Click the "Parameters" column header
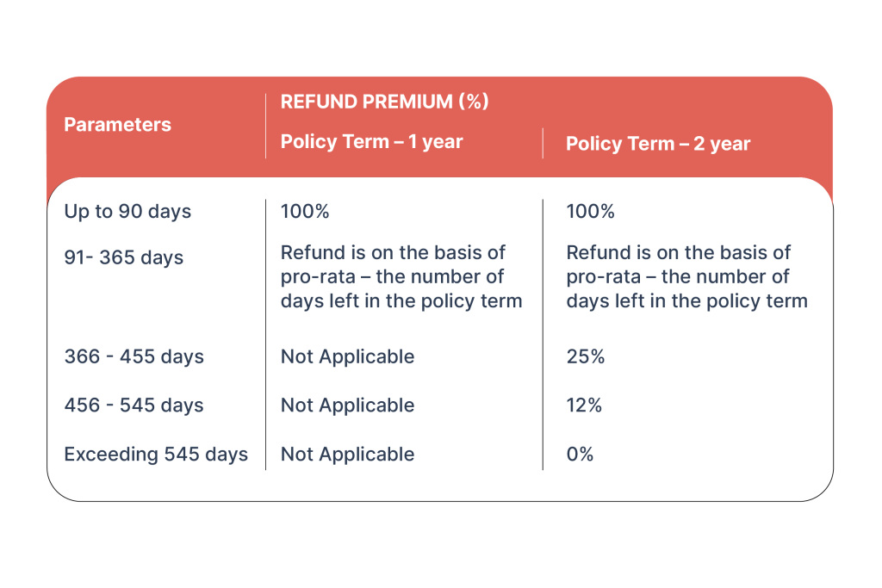The width and height of the screenshot is (882, 588). coord(117,125)
